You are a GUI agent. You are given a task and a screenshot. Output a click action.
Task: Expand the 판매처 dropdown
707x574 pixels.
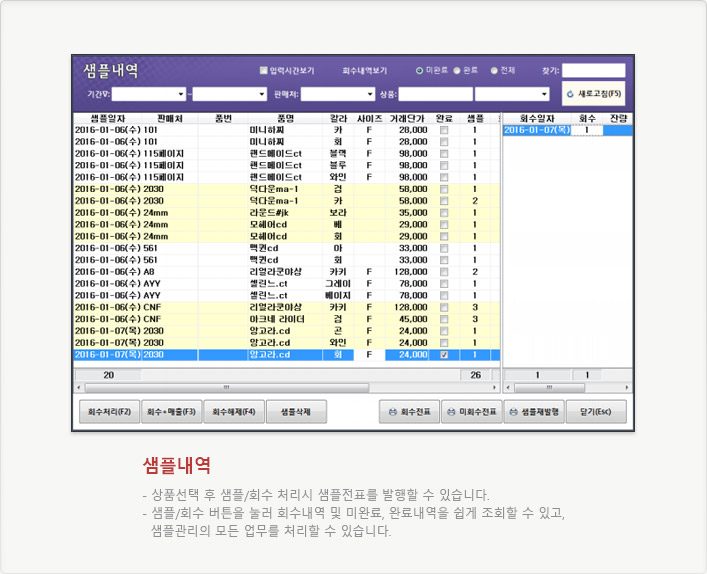[x=370, y=94]
